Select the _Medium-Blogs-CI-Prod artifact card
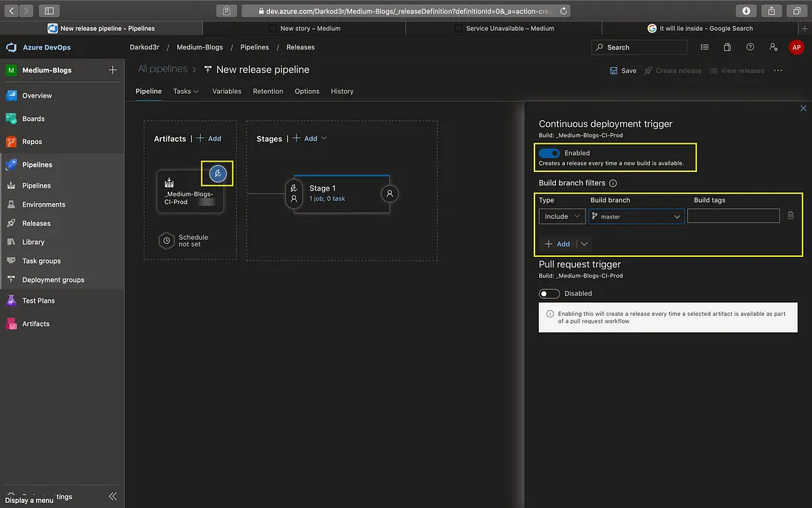Image resolution: width=812 pixels, height=508 pixels. [190, 191]
